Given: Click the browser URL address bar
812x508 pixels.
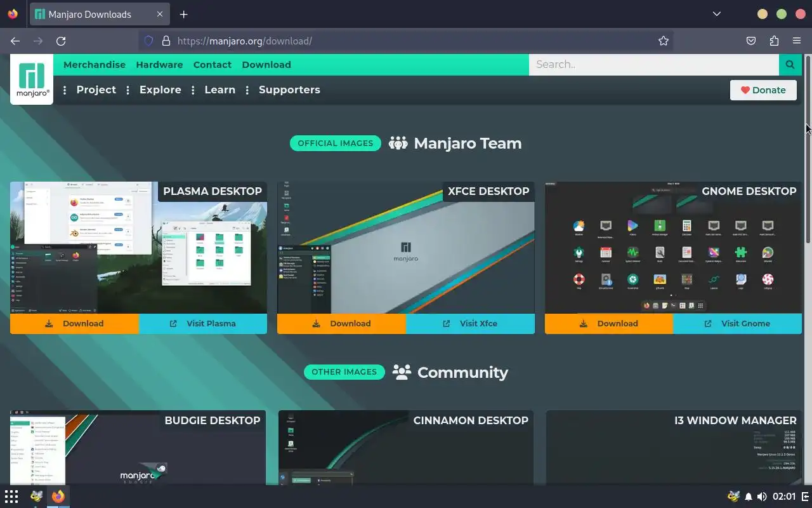Looking at the screenshot, I should 406,41.
